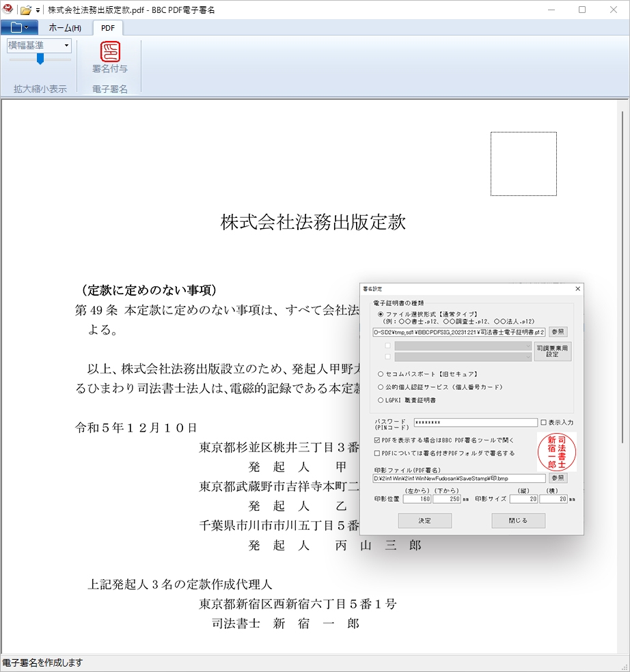630x672 pixels.
Task: Select ファイル選択形式 radio button
Action: point(381,313)
